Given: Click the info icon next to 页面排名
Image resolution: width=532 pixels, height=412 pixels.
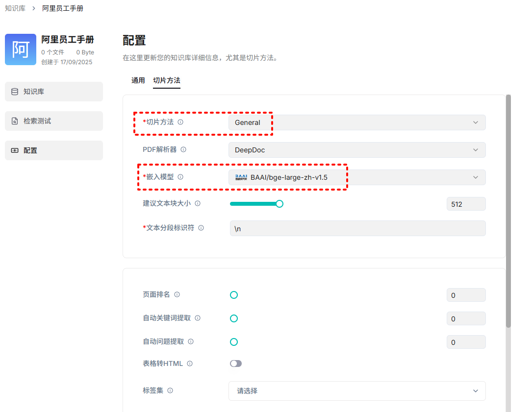Looking at the screenshot, I should point(177,294).
